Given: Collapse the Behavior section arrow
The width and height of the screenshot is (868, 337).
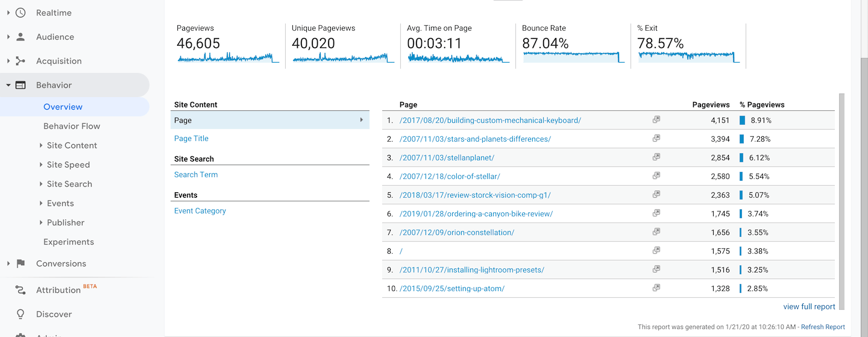Looking at the screenshot, I should [8, 85].
